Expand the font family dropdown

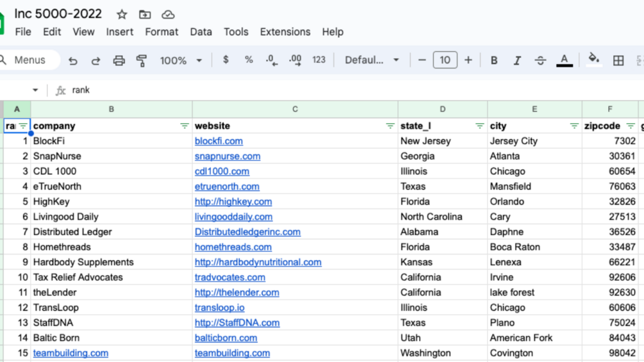[372, 60]
